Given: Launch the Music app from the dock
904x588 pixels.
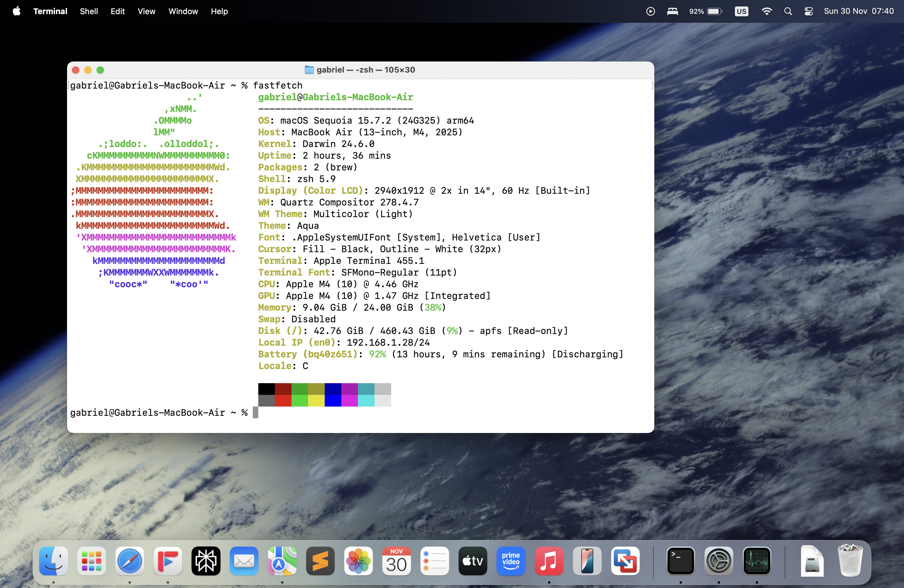Looking at the screenshot, I should coord(549,561).
